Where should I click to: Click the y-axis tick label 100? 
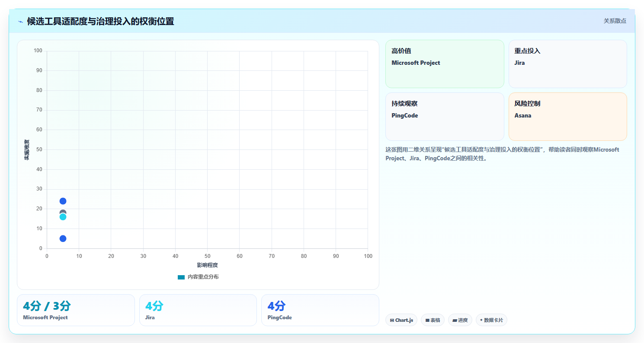pyautogui.click(x=38, y=51)
